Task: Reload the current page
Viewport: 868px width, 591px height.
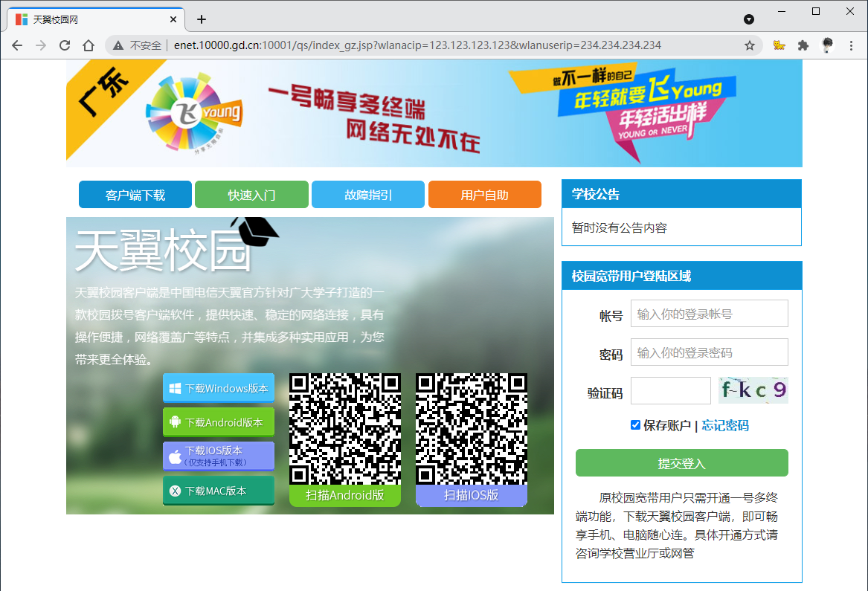Action: [x=65, y=45]
